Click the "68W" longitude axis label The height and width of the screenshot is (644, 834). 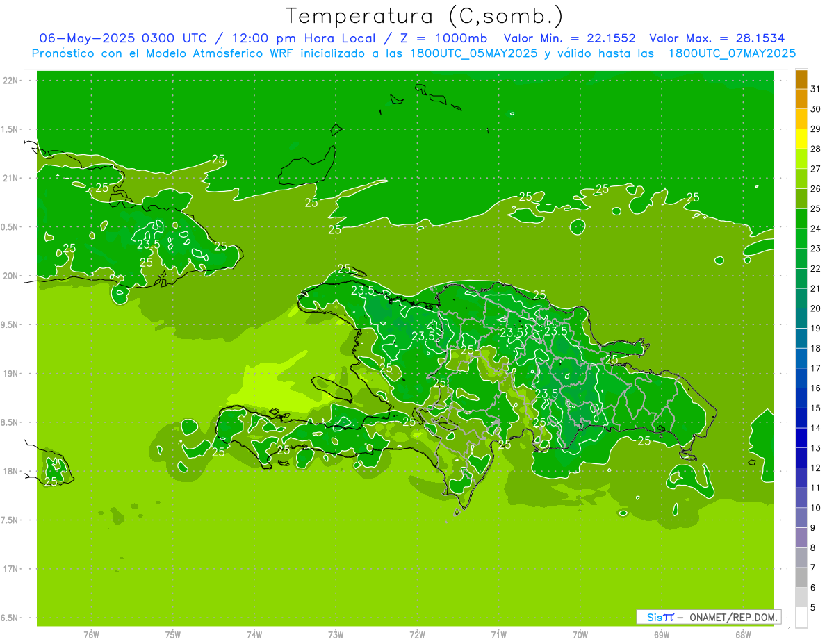(x=743, y=635)
